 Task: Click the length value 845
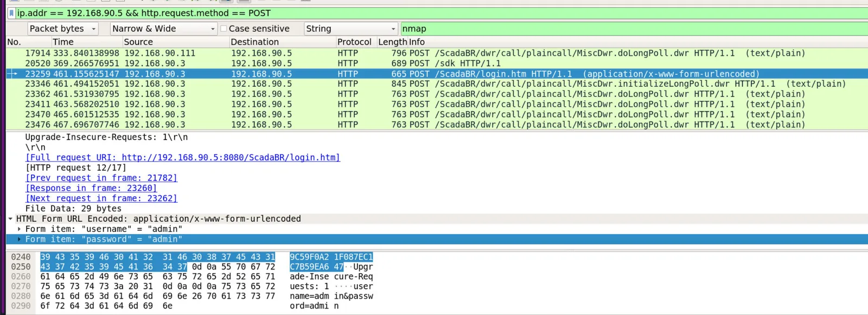pos(399,83)
